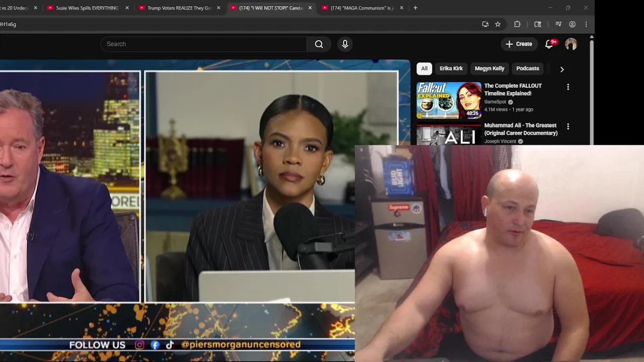Screen dimensions: 644x362
Task: Select the Podcasts filter chip
Action: (x=527, y=68)
